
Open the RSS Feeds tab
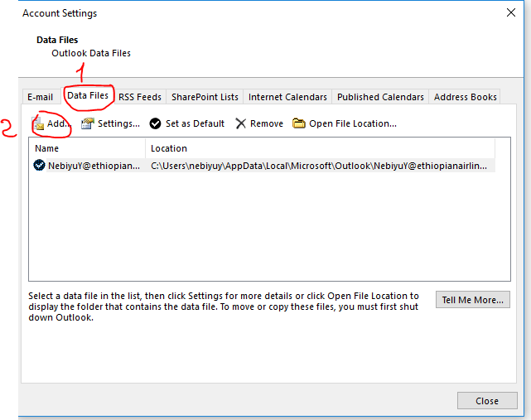pyautogui.click(x=140, y=97)
